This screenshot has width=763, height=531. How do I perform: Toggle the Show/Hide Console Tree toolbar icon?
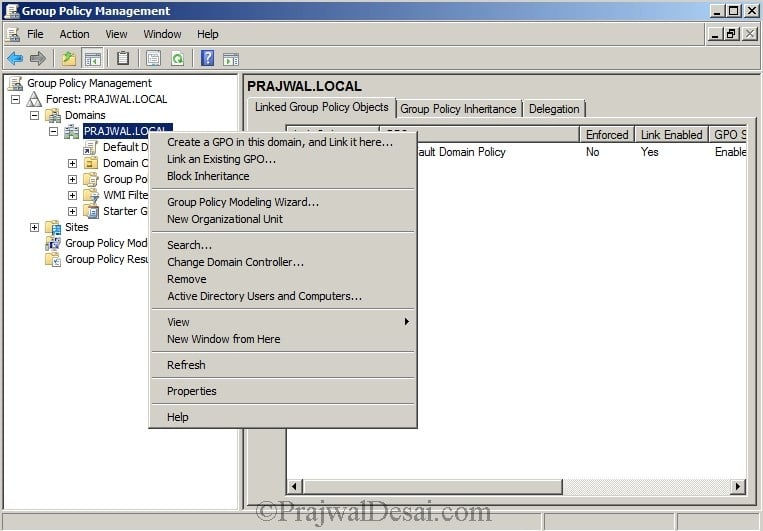tap(92, 59)
